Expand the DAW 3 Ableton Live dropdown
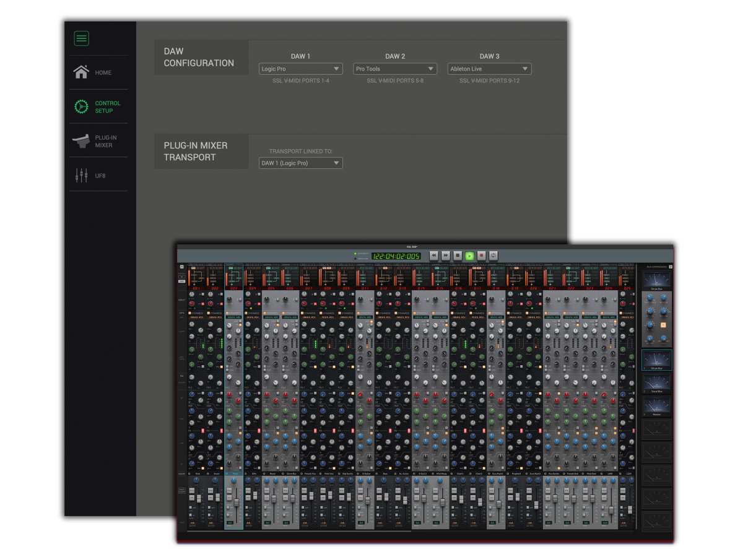 click(489, 69)
